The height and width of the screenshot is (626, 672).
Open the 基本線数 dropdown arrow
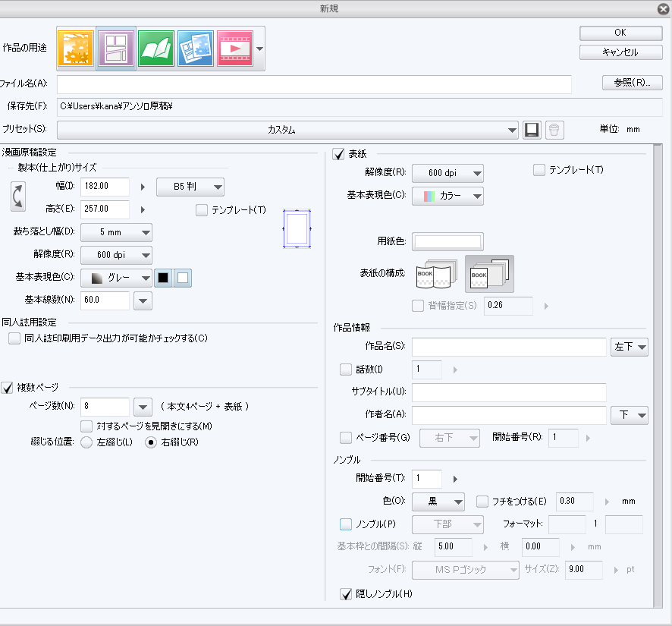point(143,300)
